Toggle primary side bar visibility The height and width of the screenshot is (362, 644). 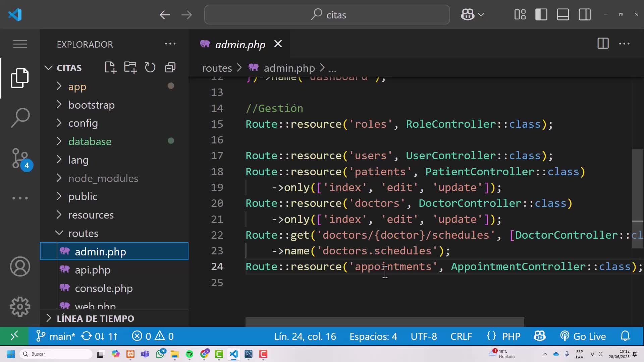(x=541, y=15)
